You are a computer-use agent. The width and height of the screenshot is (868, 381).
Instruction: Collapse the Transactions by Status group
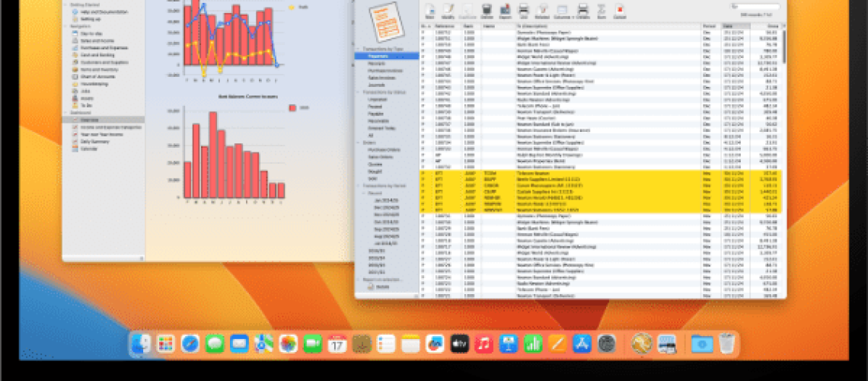(x=358, y=92)
